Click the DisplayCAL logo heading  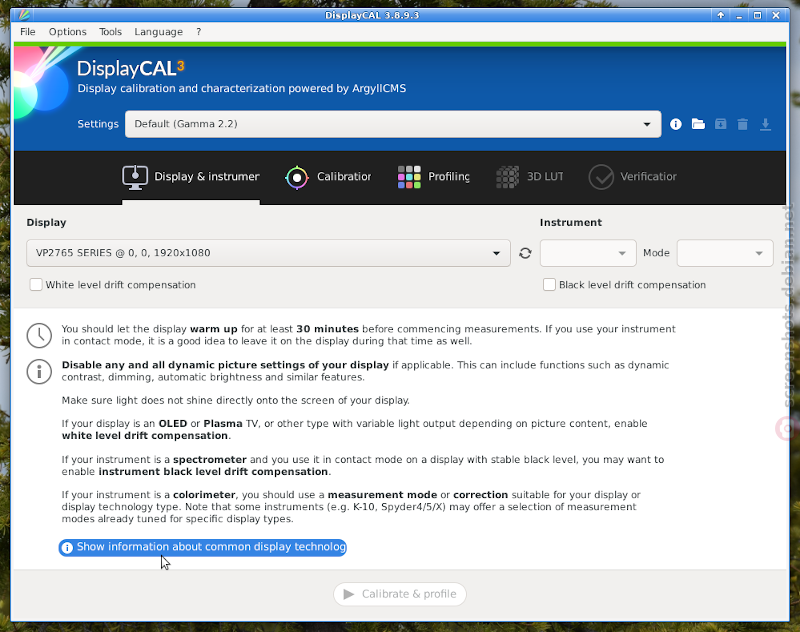[x=131, y=68]
